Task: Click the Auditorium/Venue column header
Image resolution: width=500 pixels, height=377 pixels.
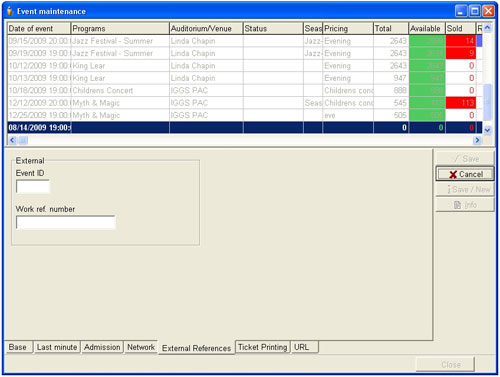Action: pyautogui.click(x=206, y=29)
